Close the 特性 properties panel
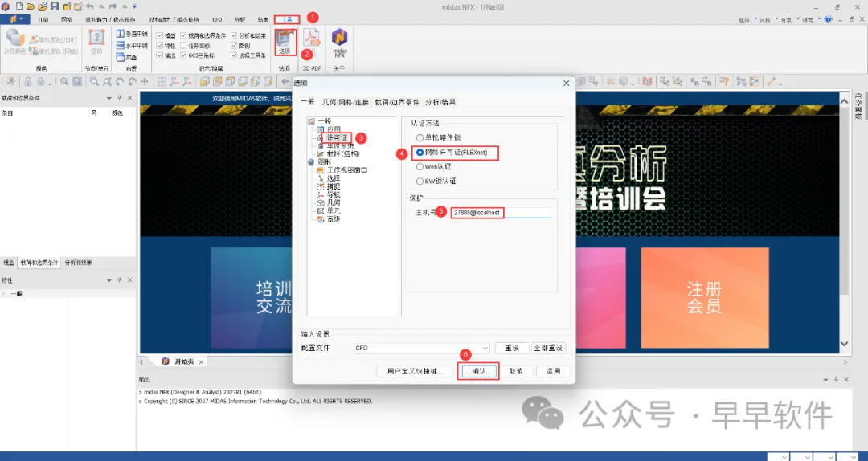The width and height of the screenshot is (868, 461). 129,280
